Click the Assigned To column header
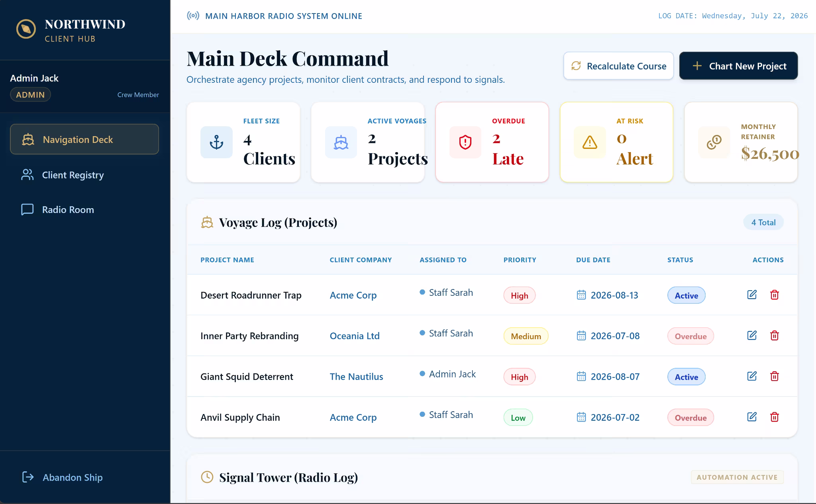816x504 pixels. (x=443, y=260)
